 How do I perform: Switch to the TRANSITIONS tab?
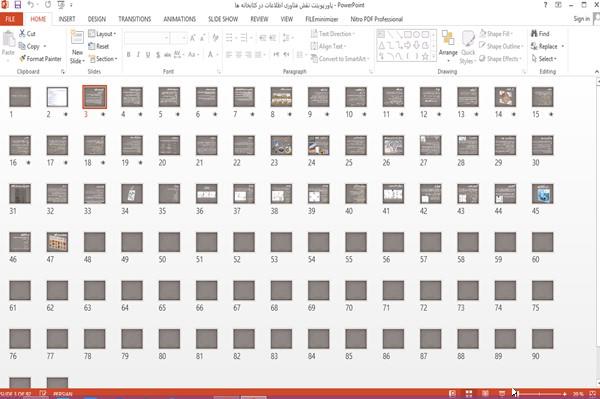[135, 19]
